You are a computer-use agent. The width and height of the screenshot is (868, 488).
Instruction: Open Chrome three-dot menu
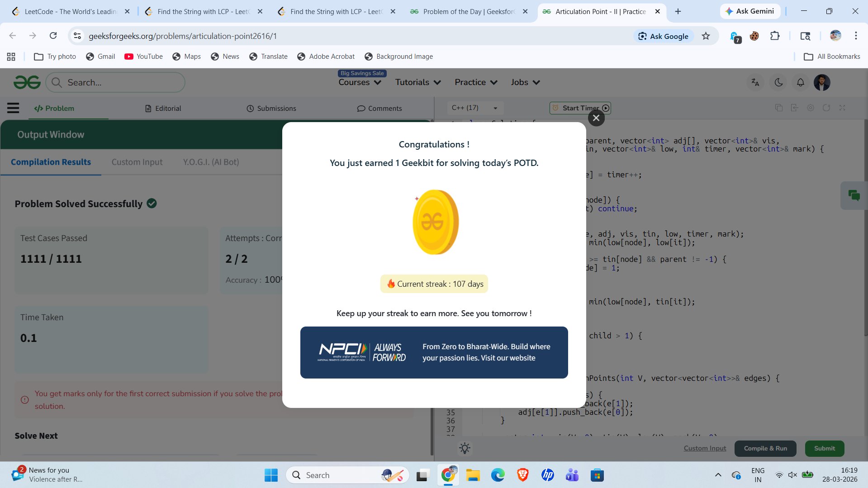pos(856,36)
